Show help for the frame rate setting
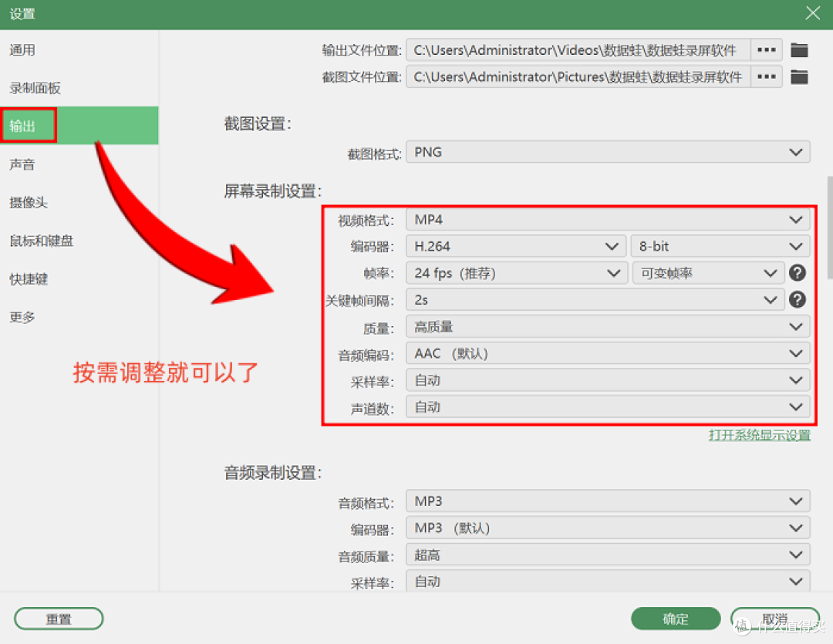This screenshot has height=644, width=833. 797,273
